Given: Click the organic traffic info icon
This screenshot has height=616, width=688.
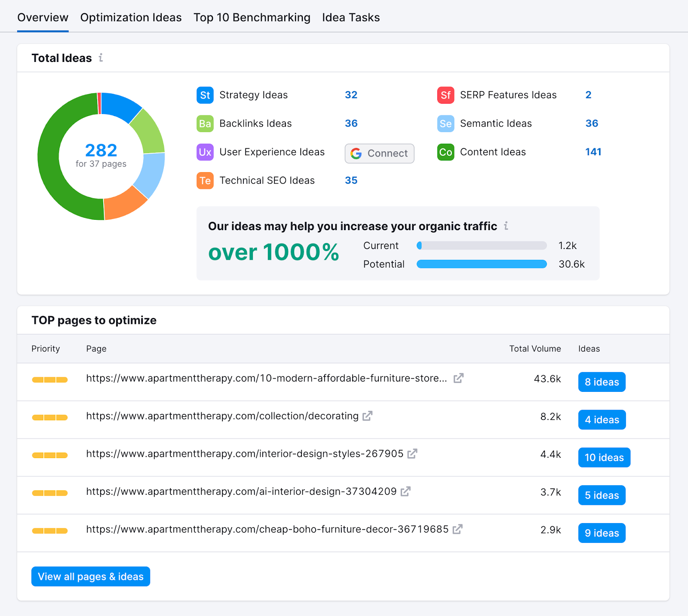Looking at the screenshot, I should [x=506, y=226].
